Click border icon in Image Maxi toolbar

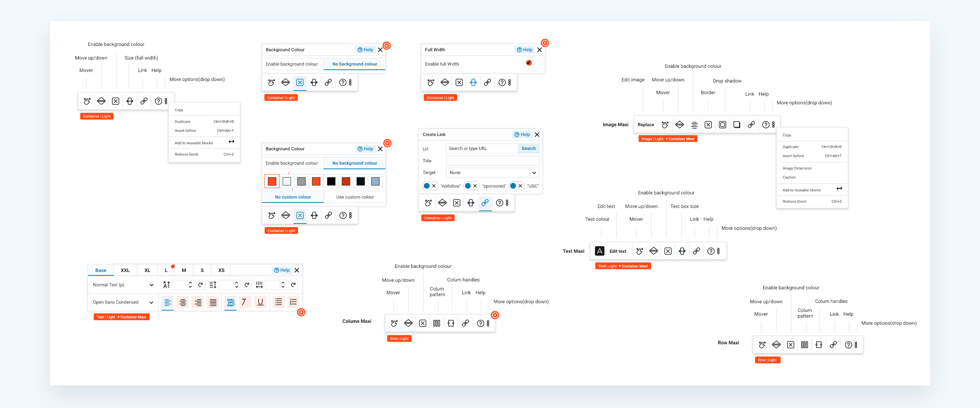(723, 125)
